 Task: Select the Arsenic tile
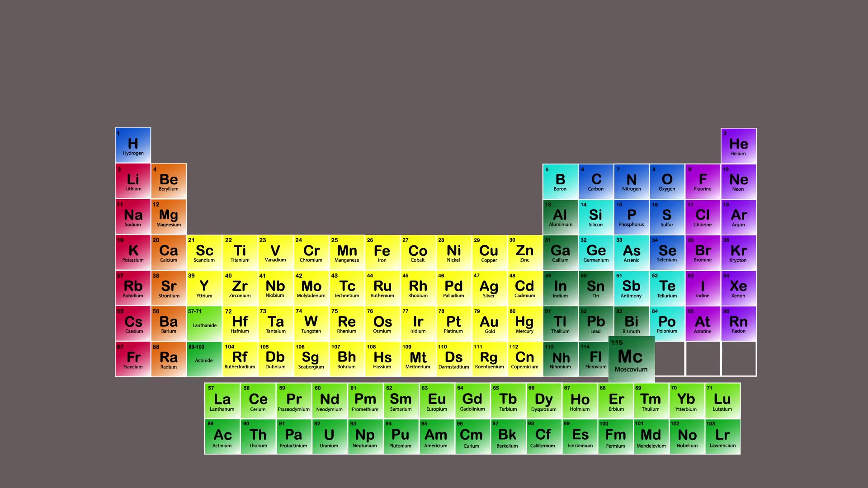632,252
